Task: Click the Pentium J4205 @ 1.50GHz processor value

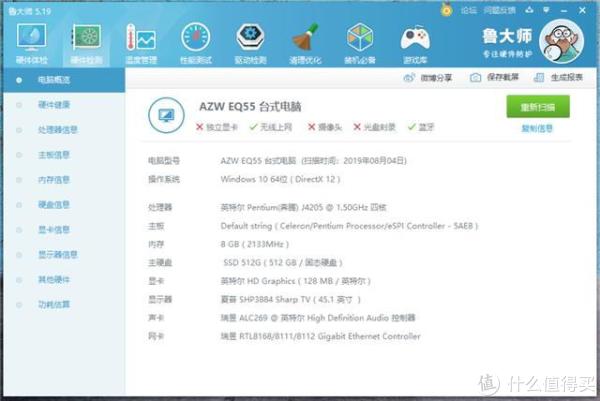Action: (x=303, y=207)
